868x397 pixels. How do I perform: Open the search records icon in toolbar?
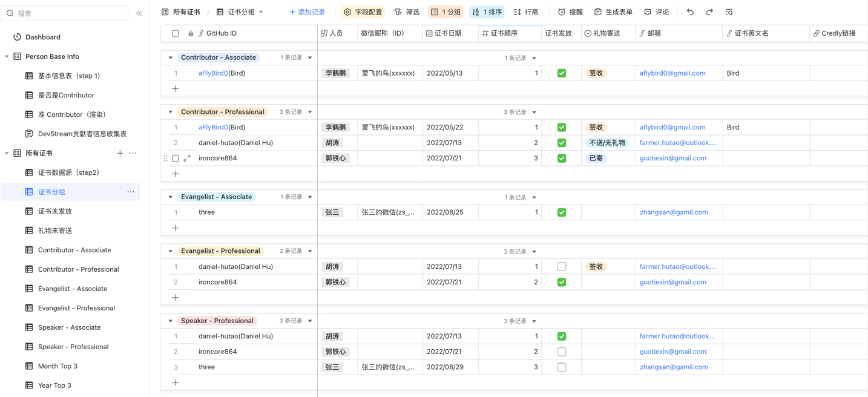coord(729,12)
